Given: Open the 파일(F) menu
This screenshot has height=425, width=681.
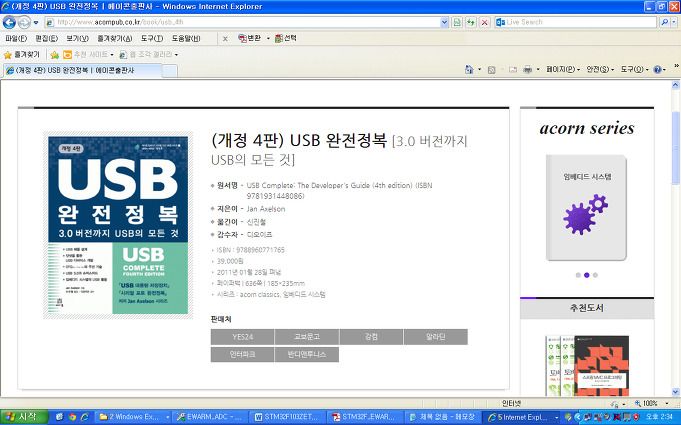Looking at the screenshot, I should (x=16, y=39).
